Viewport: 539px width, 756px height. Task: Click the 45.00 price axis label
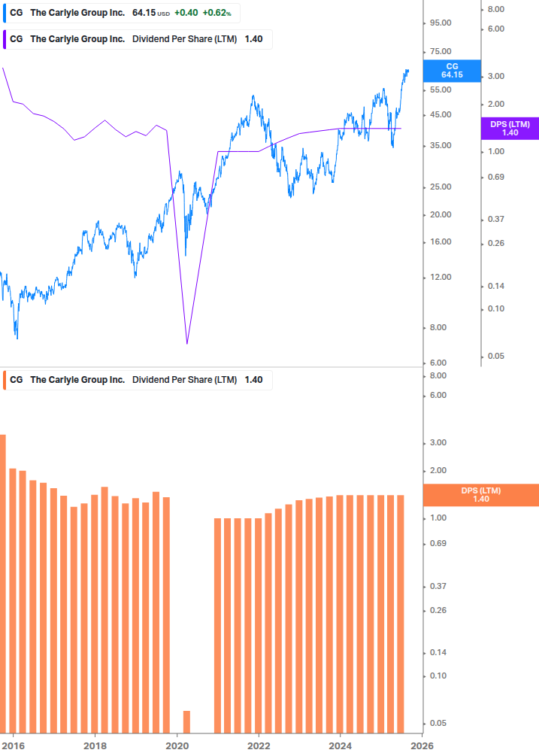tap(441, 115)
